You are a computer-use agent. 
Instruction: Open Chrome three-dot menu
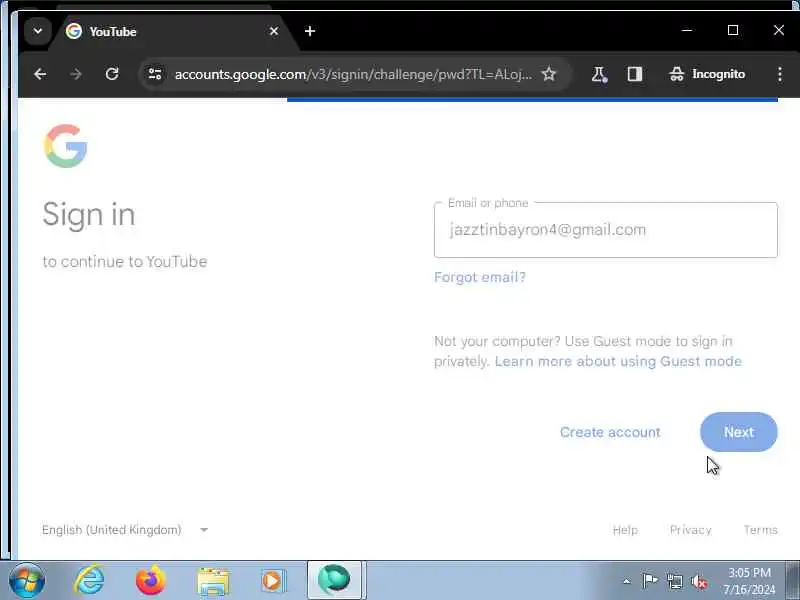coord(780,74)
